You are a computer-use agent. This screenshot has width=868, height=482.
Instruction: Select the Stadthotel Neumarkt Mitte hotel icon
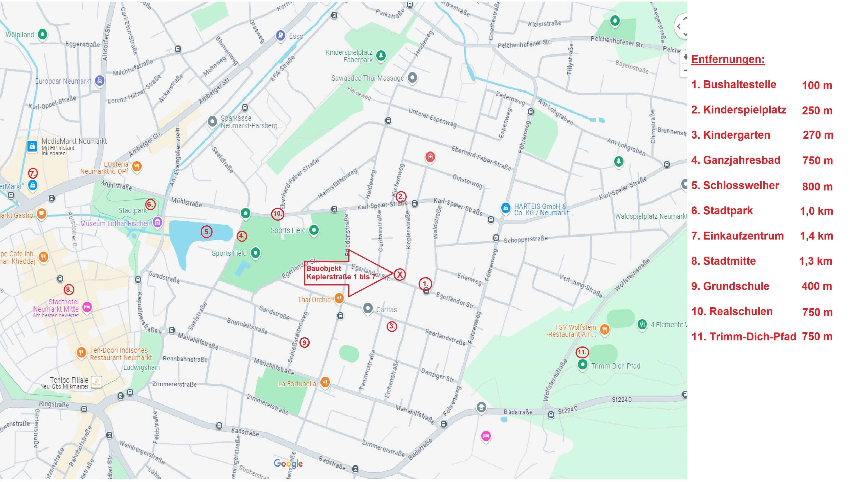click(87, 307)
